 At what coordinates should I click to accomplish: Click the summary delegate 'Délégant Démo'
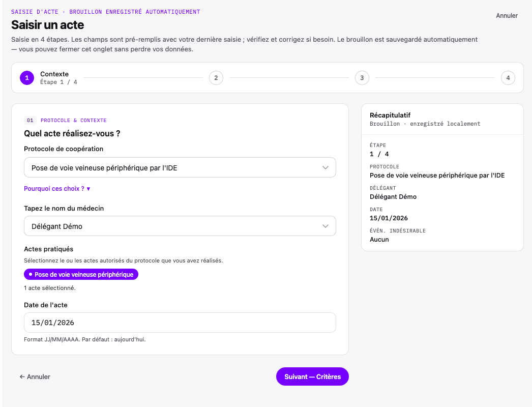[x=393, y=196]
